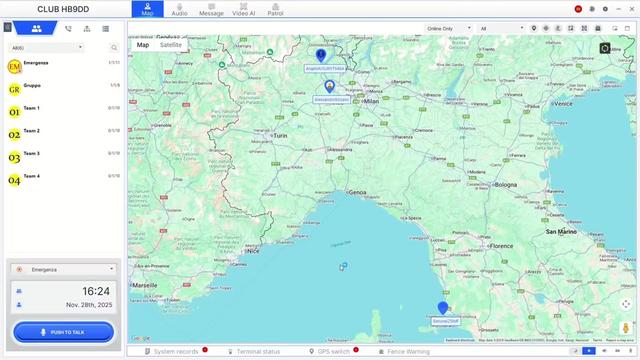Click the yellow GR avatar icon
Viewport: 640px width, 360px height.
14,89
